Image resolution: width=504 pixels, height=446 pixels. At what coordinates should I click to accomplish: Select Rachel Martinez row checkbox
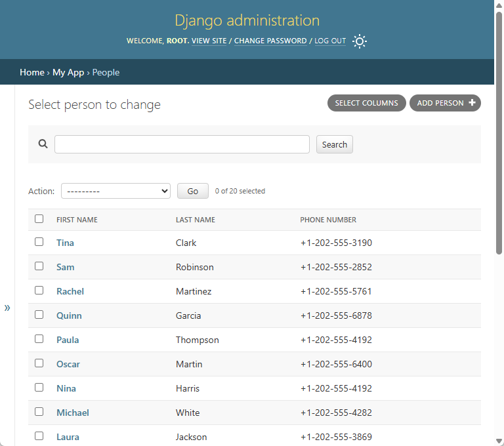pos(39,290)
